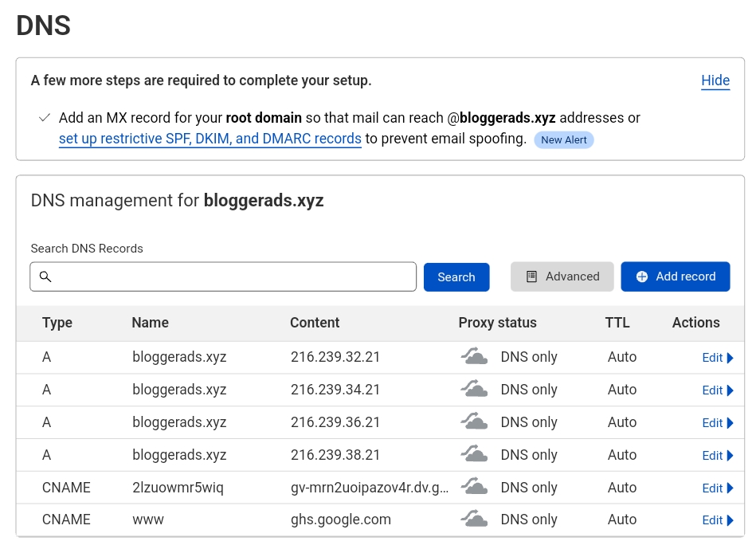
Task: Click the Type column header
Action: point(57,323)
